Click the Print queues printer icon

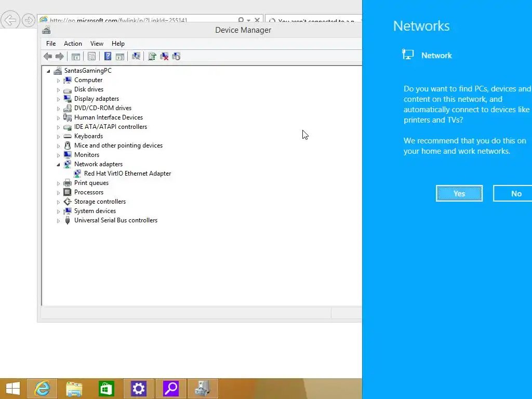(68, 183)
